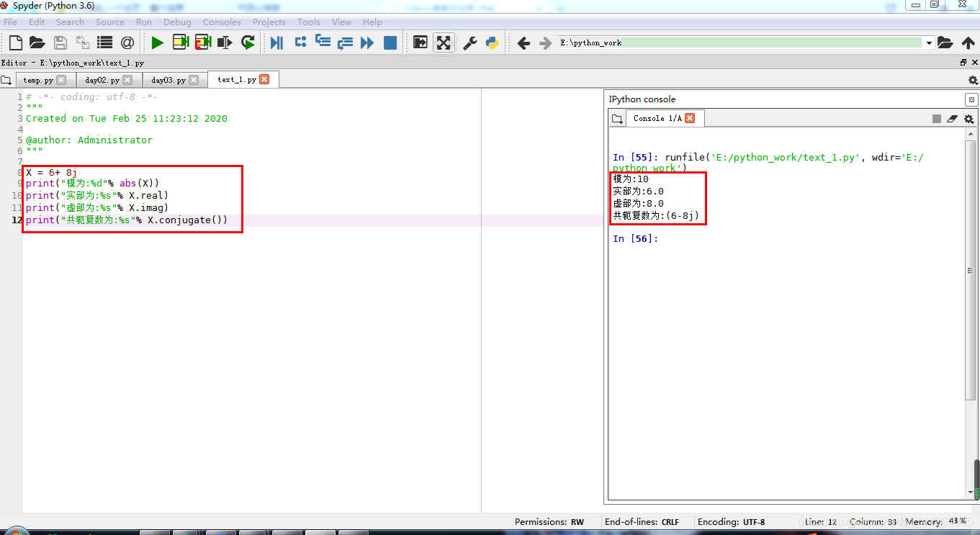
Task: Clear console variables with the eraser icon
Action: pos(953,119)
